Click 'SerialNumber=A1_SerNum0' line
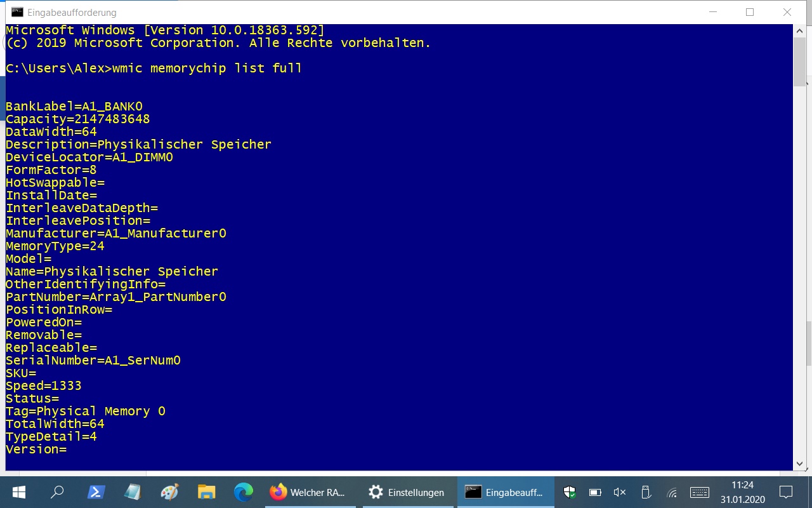The width and height of the screenshot is (812, 508). pos(93,360)
